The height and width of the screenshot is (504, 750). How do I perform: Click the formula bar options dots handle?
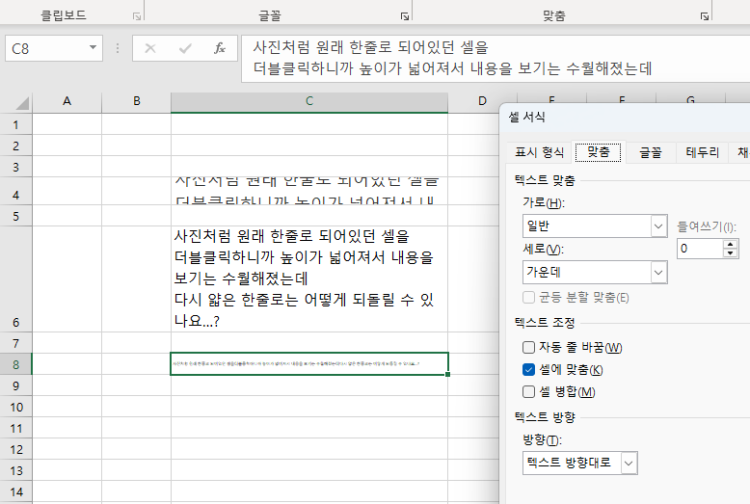click(x=118, y=48)
